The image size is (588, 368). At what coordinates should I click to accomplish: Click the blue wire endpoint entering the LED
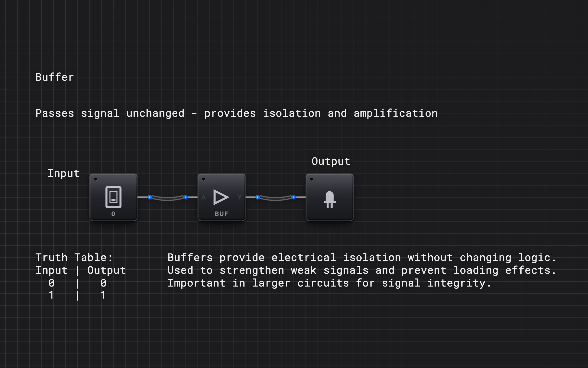[294, 197]
